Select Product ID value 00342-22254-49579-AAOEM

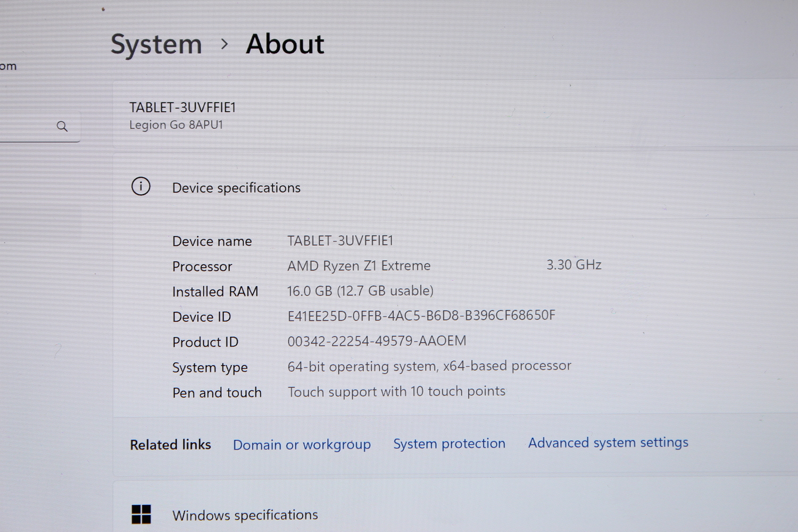377,340
